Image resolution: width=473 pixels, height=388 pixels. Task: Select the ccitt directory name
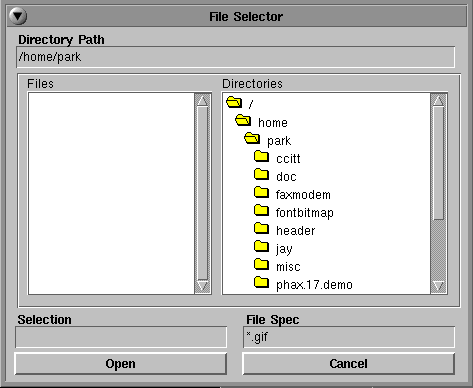(x=288, y=159)
